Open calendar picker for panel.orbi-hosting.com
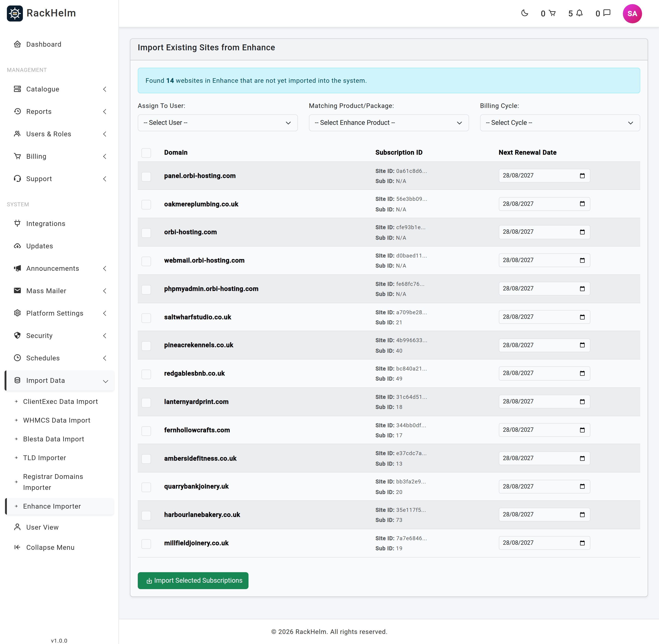This screenshot has width=659, height=644. [582, 176]
